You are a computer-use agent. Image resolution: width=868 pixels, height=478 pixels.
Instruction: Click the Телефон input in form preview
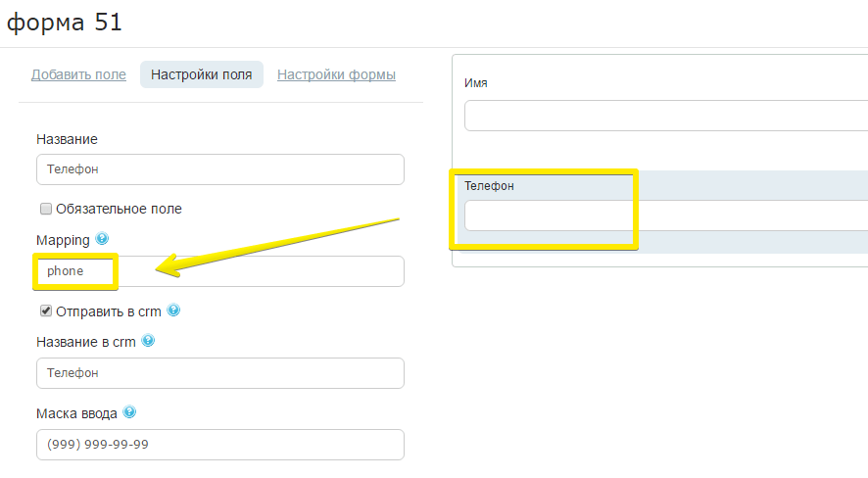(x=666, y=215)
